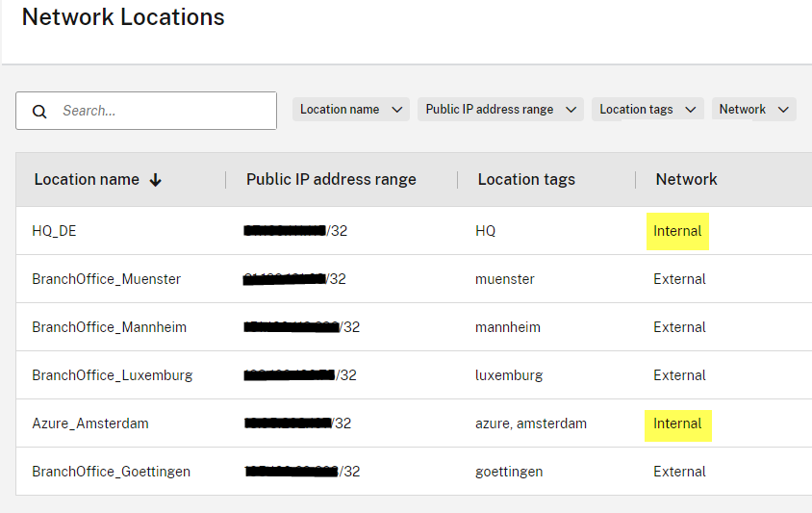
Task: Click the muenster location tag
Action: (504, 279)
